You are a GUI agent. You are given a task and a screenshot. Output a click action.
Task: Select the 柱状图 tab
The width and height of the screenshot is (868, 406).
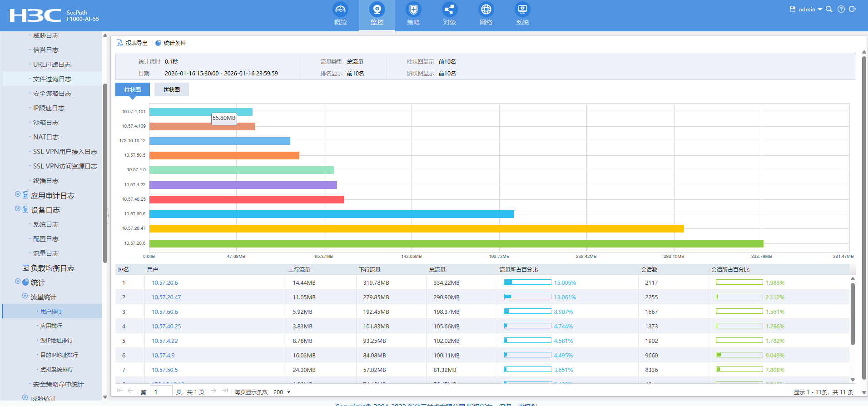(132, 90)
